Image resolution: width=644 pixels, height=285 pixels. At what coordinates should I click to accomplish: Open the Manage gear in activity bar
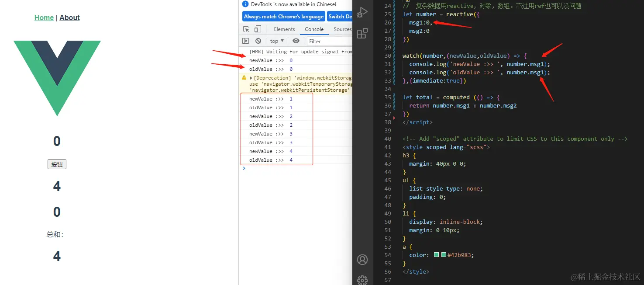pos(362,280)
